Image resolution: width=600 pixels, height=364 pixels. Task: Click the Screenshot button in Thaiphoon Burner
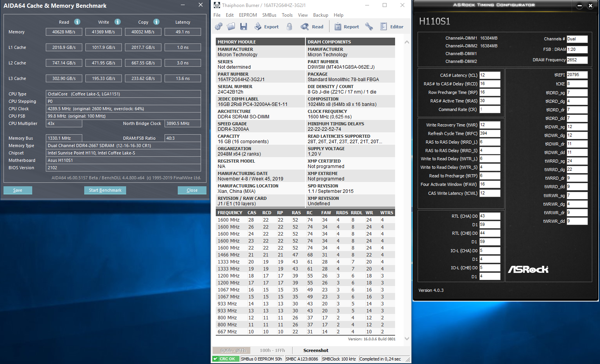316,350
